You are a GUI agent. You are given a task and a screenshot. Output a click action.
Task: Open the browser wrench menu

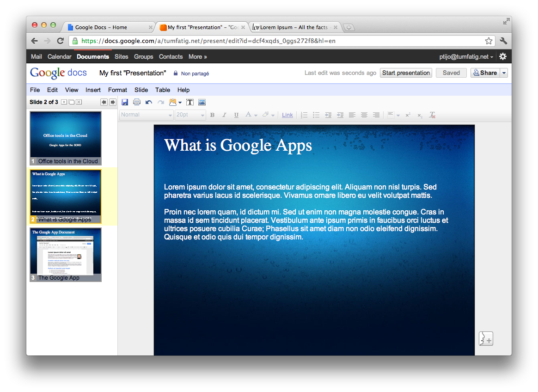(503, 41)
